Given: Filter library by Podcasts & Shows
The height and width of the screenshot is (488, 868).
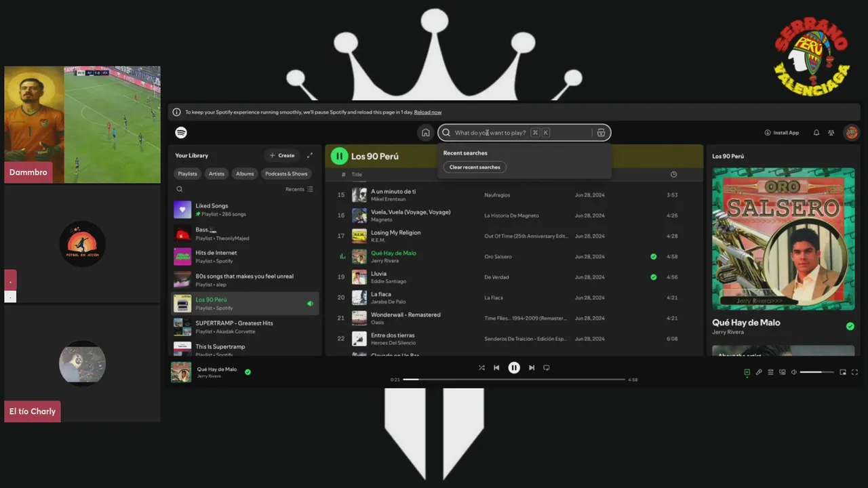Looking at the screenshot, I should tap(286, 174).
